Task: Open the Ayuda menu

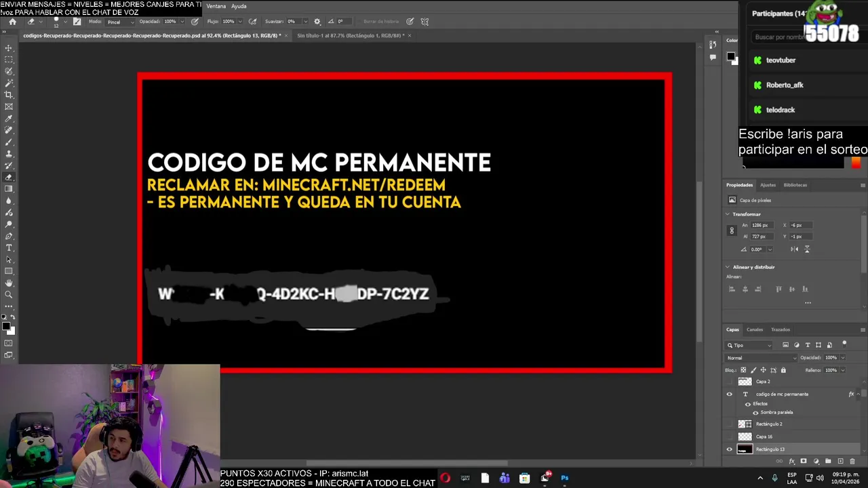Action: click(x=239, y=6)
